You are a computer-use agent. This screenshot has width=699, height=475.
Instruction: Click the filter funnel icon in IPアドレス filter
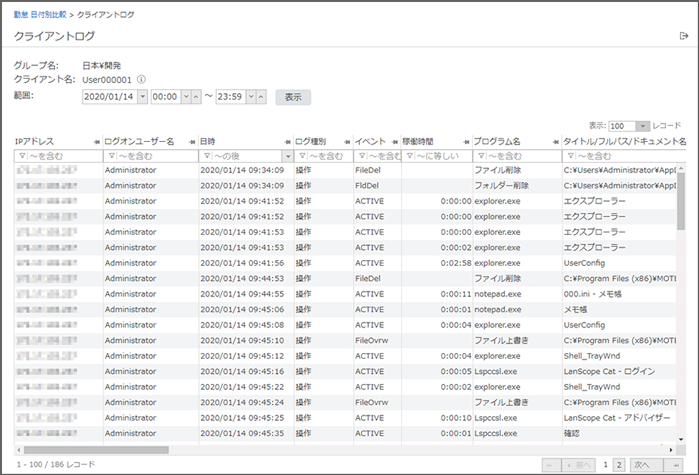[21, 157]
